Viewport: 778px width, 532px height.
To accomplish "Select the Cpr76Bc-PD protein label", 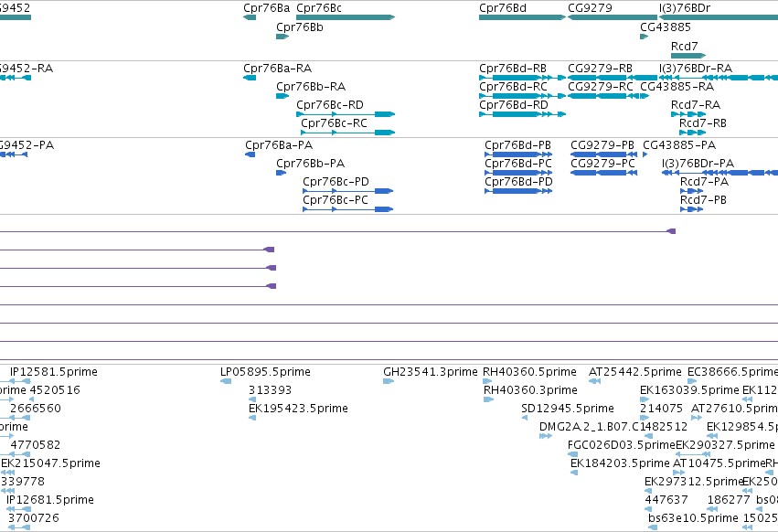I will tap(336, 182).
